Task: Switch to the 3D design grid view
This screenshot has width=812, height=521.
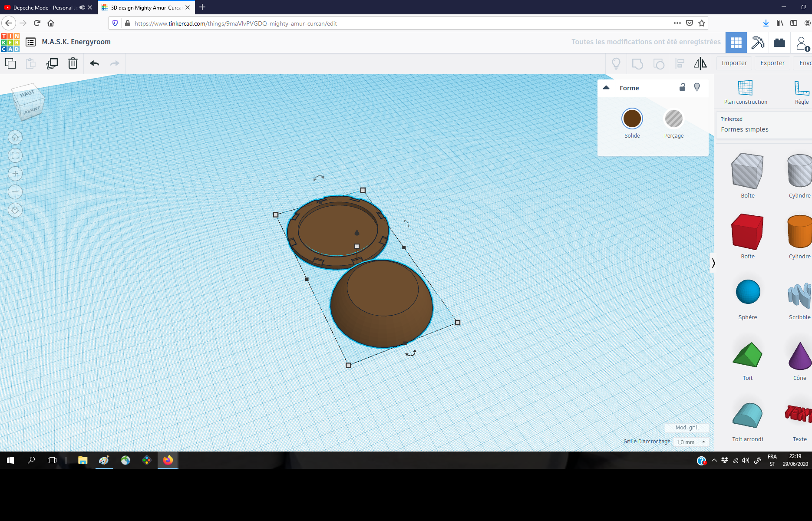Action: pos(736,43)
